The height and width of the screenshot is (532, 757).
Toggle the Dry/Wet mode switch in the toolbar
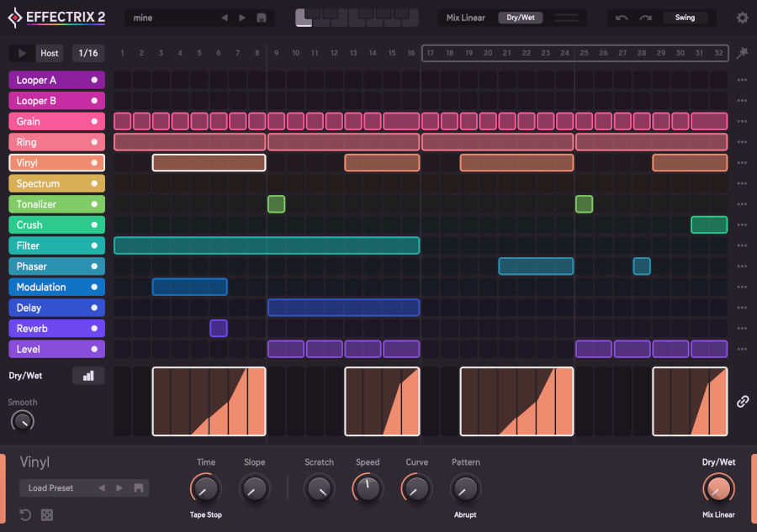pyautogui.click(x=520, y=16)
